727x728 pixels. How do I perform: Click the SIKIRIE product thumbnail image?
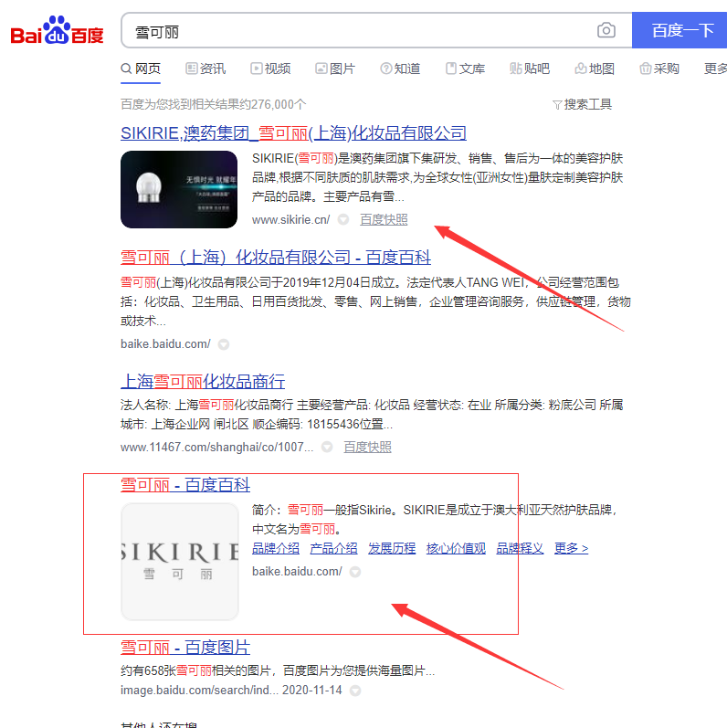179,189
